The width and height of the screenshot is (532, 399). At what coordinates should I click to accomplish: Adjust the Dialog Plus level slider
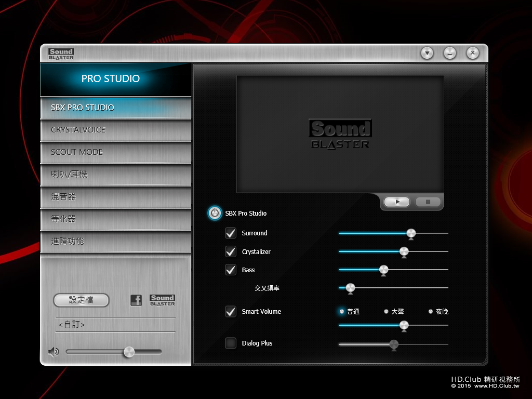394,344
